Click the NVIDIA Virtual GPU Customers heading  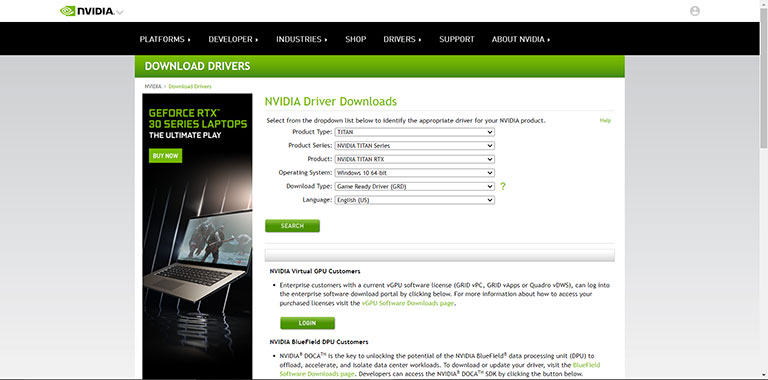click(315, 271)
